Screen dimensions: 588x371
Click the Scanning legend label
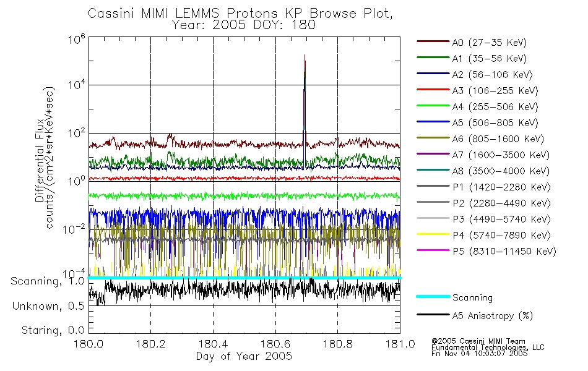[x=472, y=298]
